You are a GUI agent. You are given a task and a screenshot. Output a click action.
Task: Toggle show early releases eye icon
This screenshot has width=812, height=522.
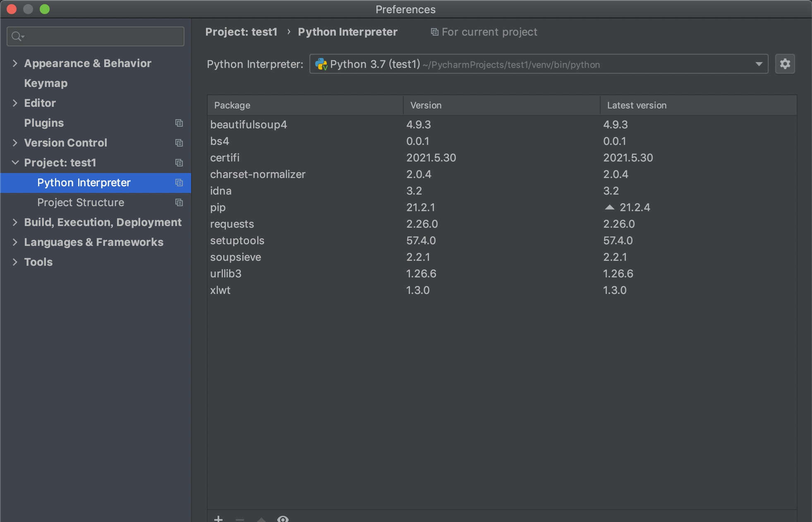click(283, 519)
